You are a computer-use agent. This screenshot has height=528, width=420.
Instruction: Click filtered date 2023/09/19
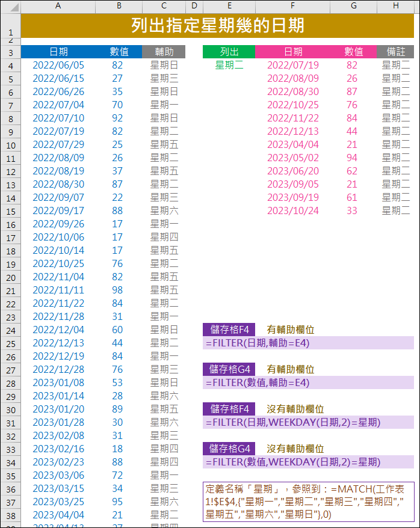pyautogui.click(x=292, y=197)
